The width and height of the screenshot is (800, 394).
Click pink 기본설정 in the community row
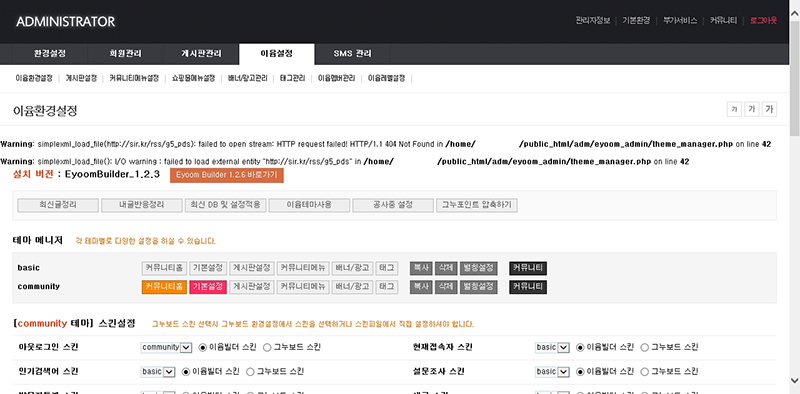(208, 287)
